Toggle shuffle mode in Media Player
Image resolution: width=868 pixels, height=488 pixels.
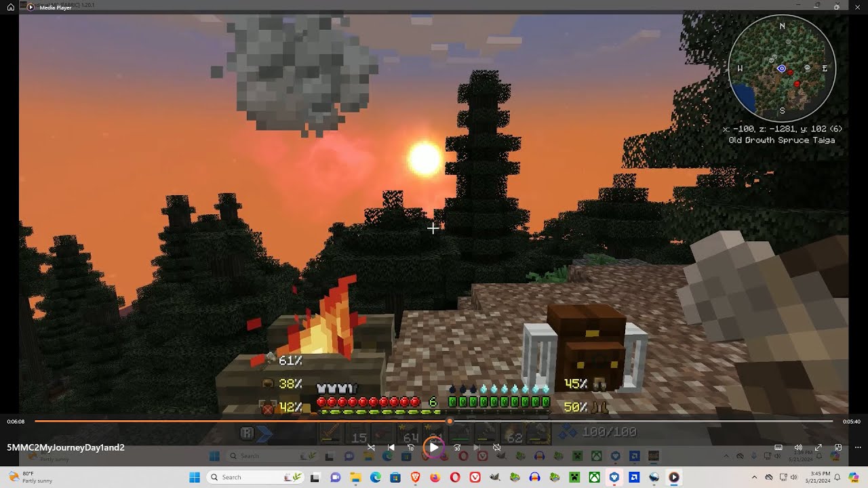(x=371, y=447)
